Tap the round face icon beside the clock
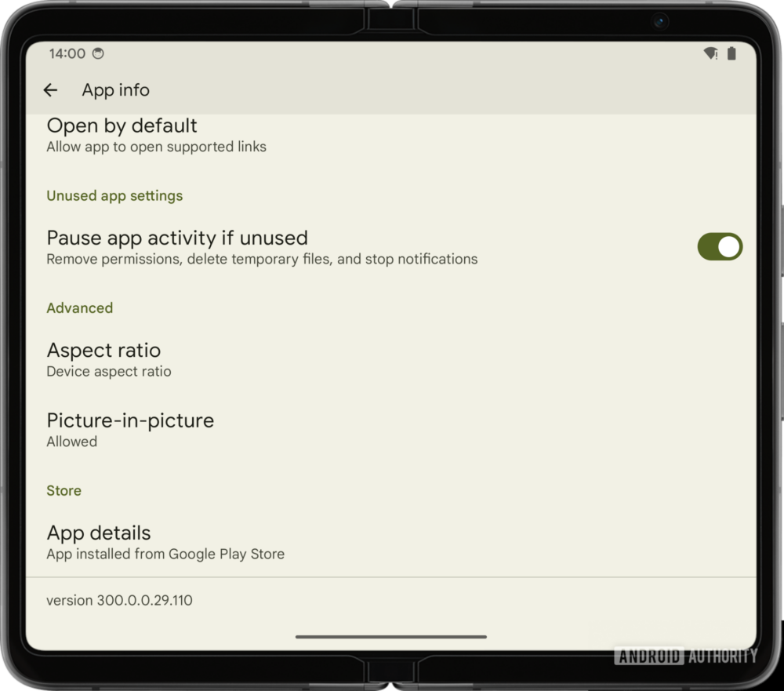The width and height of the screenshot is (784, 691). coord(98,53)
